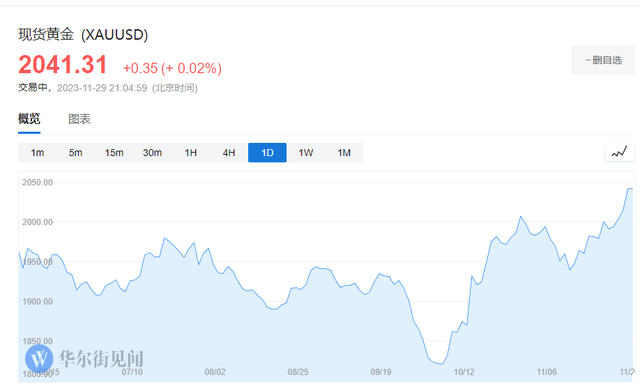Switch chart to 30m interval
The image size is (640, 384).
152,153
